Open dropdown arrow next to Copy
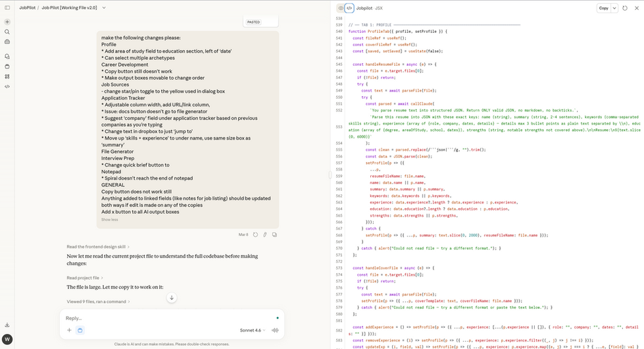The image size is (644, 349). point(614,8)
